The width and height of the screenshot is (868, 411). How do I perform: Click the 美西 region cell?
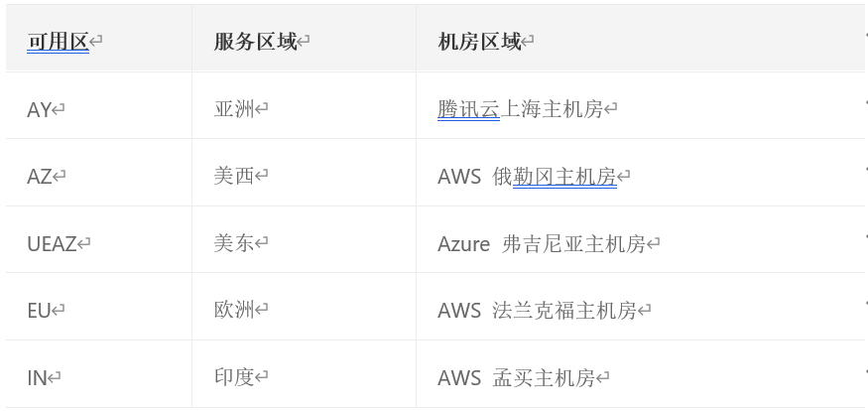pos(235,177)
